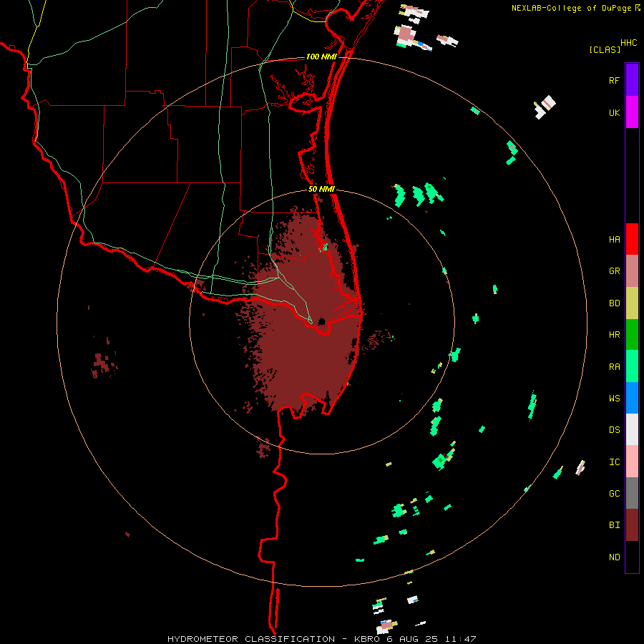Image resolution: width=644 pixels, height=644 pixels.
Task: Click the "WS" legend label
Action: (x=614, y=399)
